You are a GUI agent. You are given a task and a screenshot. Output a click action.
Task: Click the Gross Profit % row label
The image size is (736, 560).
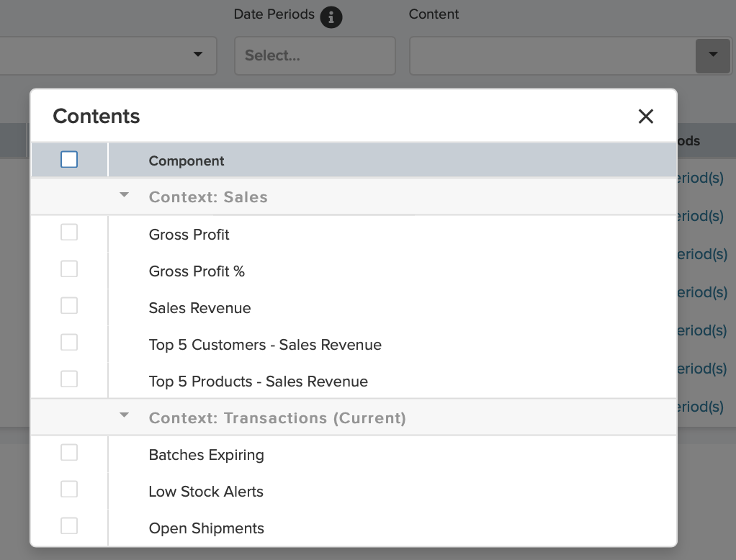click(x=197, y=271)
